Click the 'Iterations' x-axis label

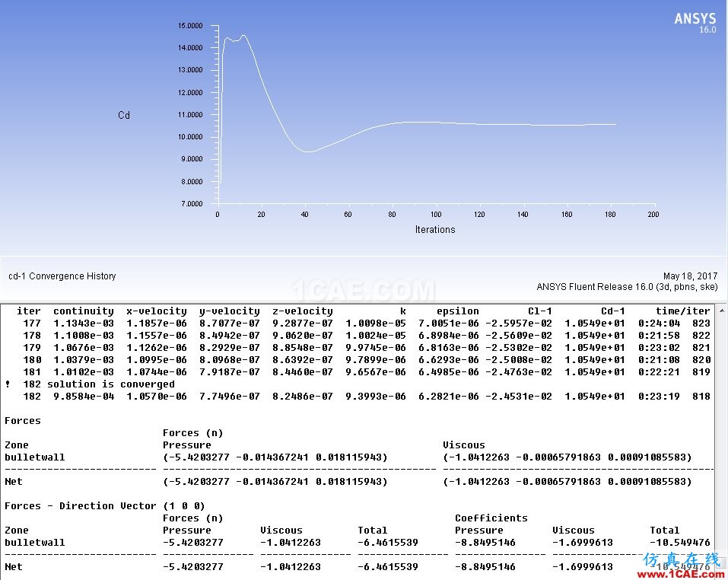coord(435,229)
